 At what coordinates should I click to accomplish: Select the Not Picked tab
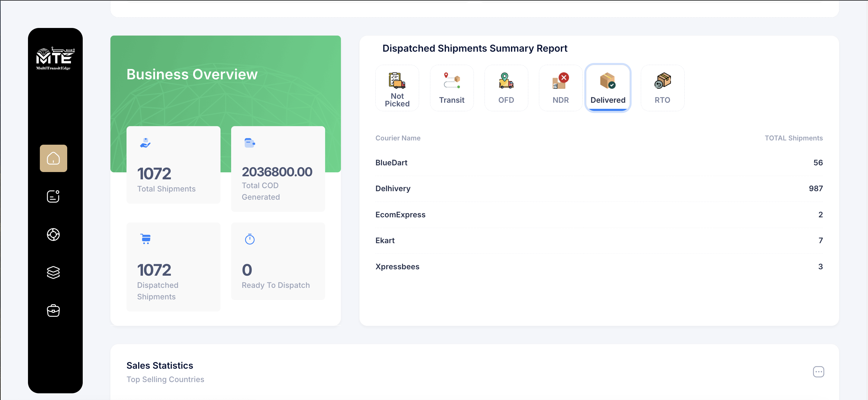coord(397,88)
